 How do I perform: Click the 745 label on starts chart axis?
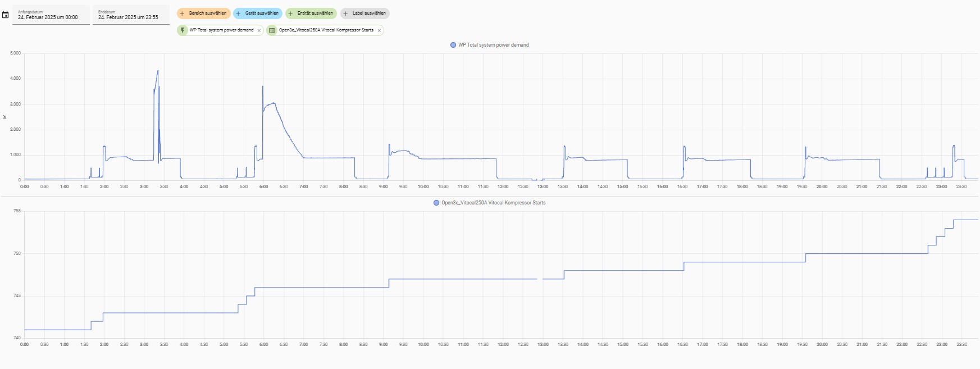17,295
